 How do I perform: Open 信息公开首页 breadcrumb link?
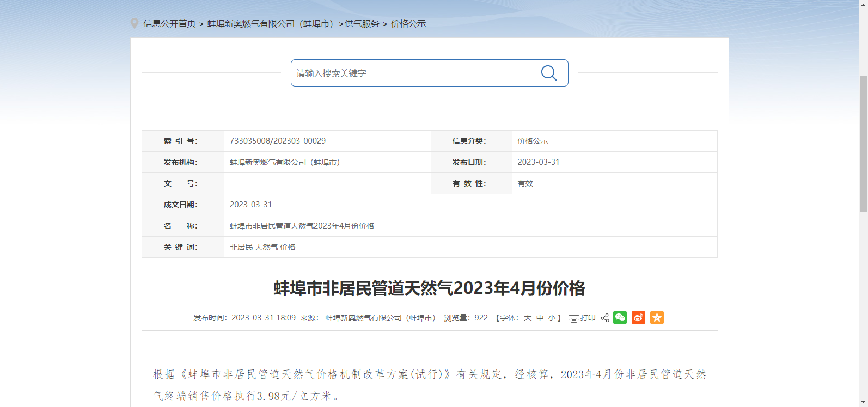point(169,23)
